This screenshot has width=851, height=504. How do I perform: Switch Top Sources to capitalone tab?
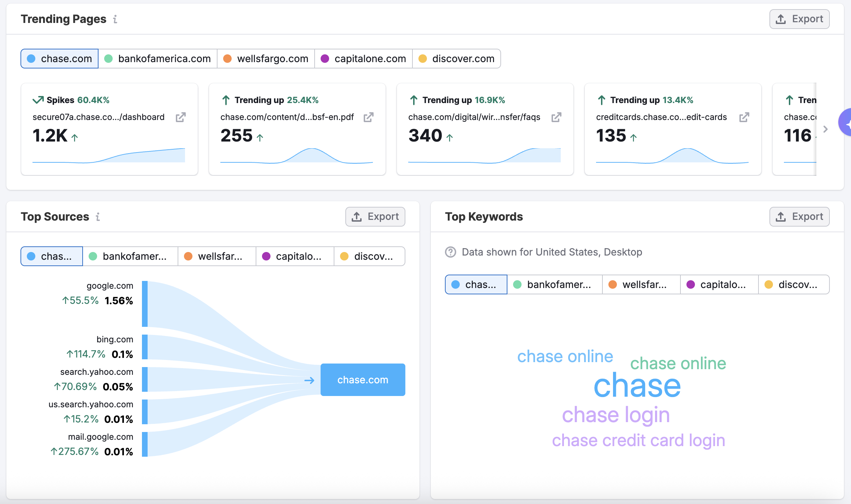tap(294, 256)
